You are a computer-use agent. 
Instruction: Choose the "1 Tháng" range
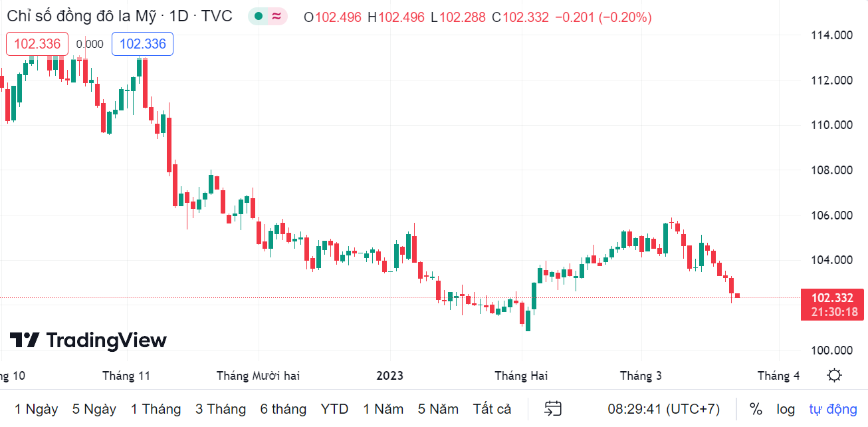[156, 408]
